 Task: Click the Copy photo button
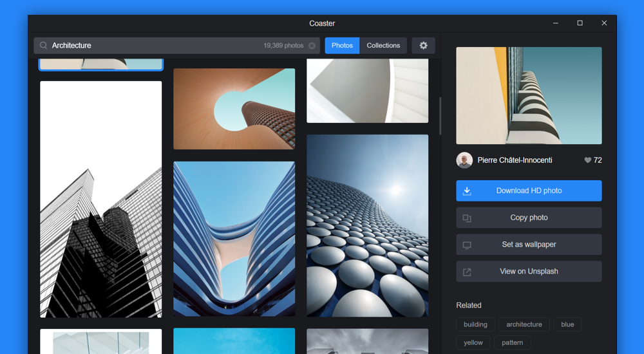(529, 218)
